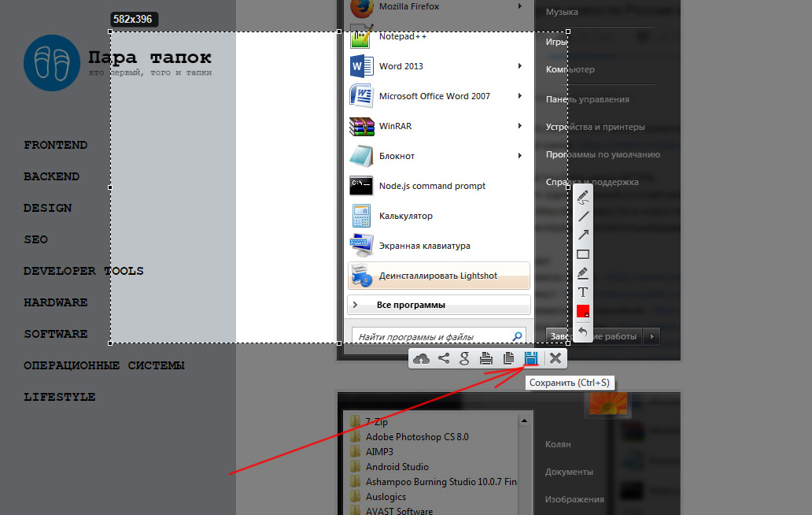Screen dimensions: 812x515
Task: Open the DEVELOPER TOOLS category
Action: [x=83, y=271]
